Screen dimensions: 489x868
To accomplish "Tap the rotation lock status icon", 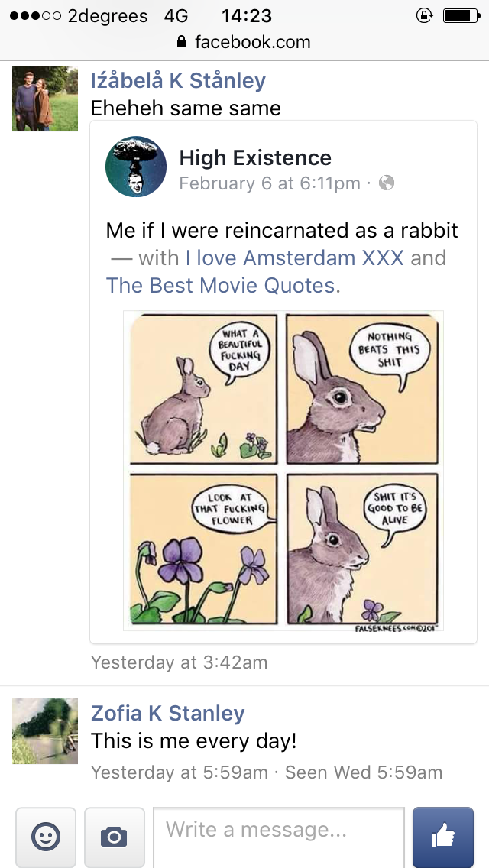I will 423,15.
